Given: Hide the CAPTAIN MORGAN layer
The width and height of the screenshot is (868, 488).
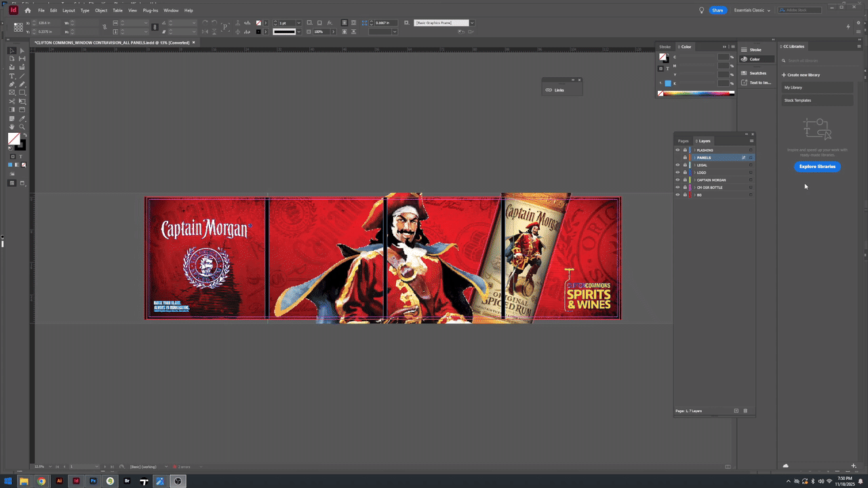Looking at the screenshot, I should pos(677,180).
